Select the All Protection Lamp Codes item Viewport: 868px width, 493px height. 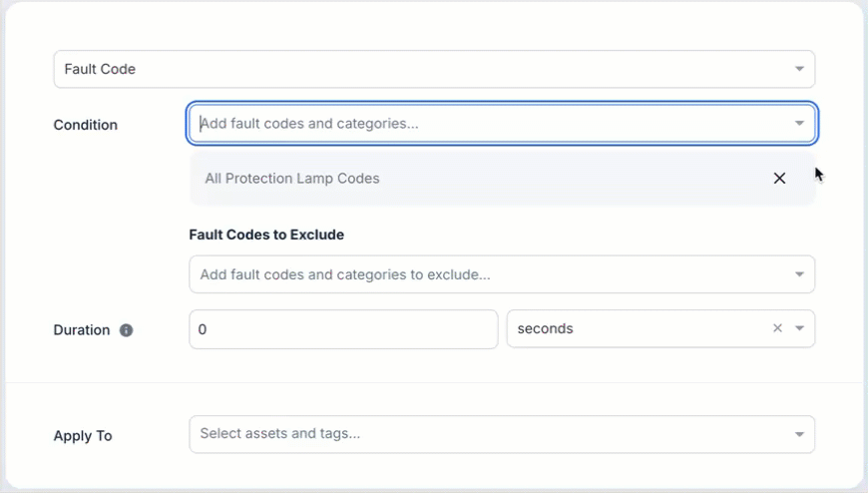point(292,179)
